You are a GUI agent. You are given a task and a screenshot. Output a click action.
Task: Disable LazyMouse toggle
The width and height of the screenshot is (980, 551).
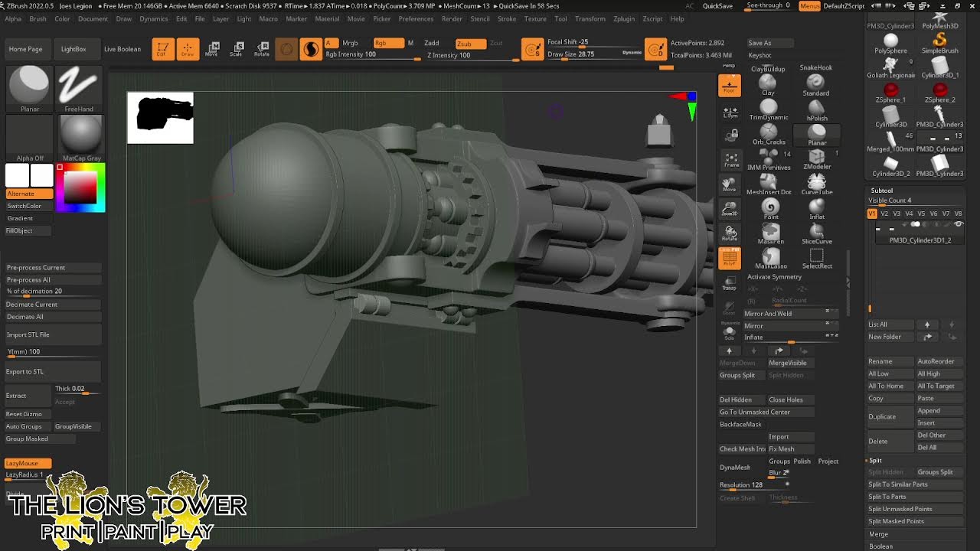[28, 463]
